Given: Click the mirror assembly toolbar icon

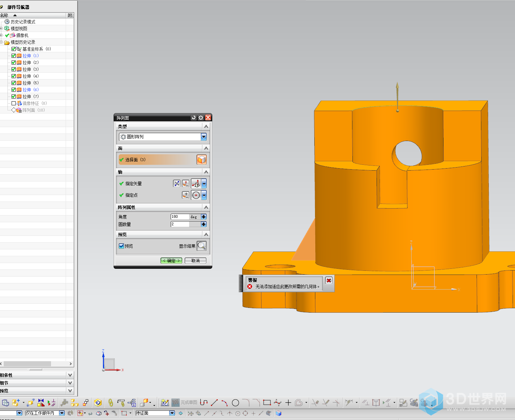Looking at the screenshot, I should click(41, 403).
